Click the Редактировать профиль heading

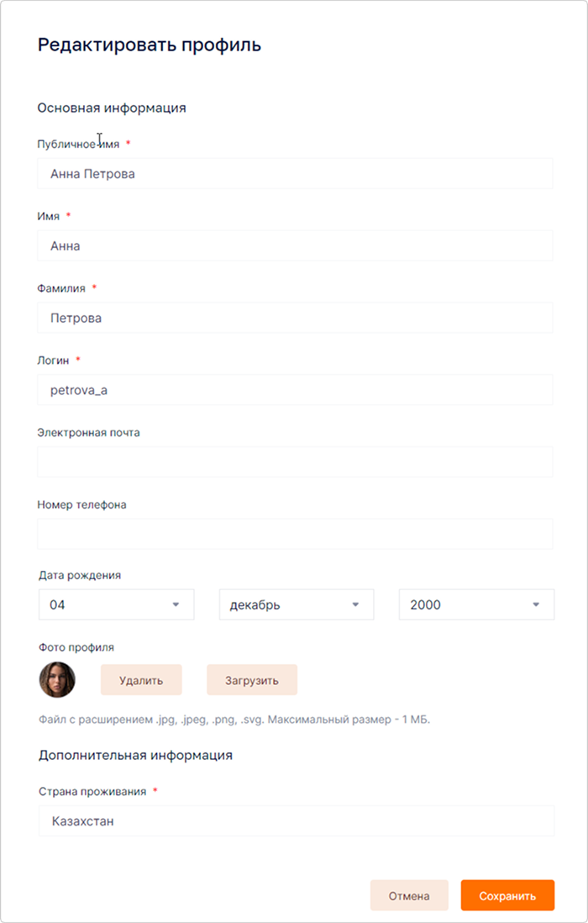[150, 45]
